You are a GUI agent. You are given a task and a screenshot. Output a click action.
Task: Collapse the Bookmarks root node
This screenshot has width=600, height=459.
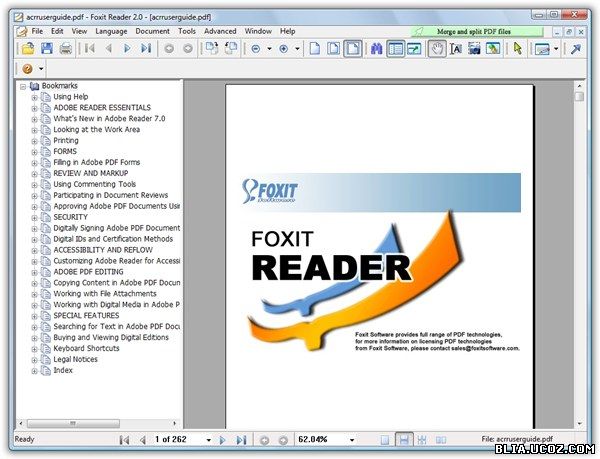(x=23, y=87)
